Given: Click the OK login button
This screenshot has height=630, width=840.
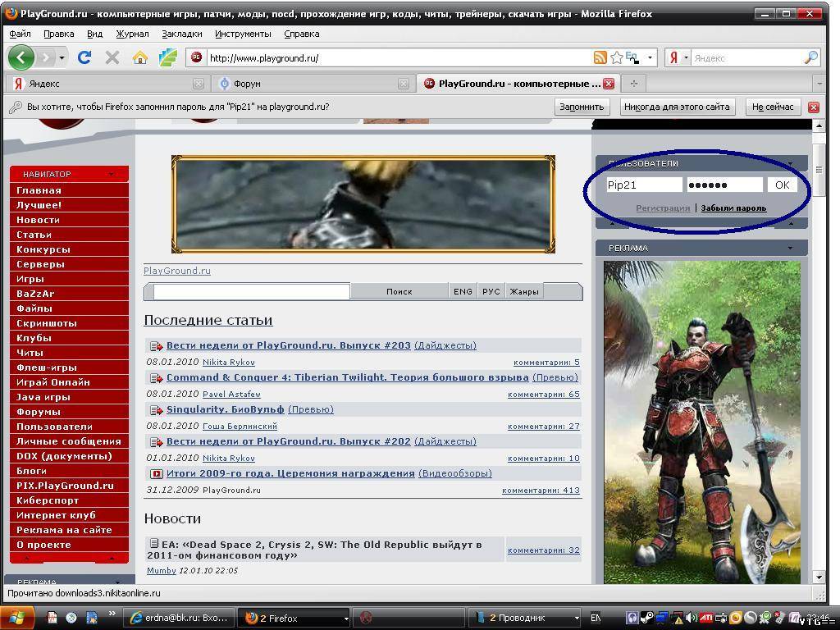Looking at the screenshot, I should pyautogui.click(x=782, y=185).
